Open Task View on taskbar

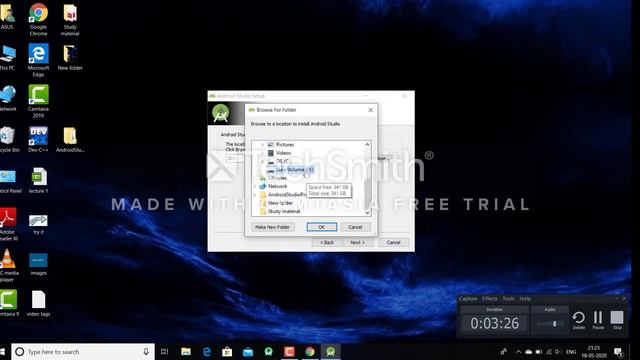(165, 351)
